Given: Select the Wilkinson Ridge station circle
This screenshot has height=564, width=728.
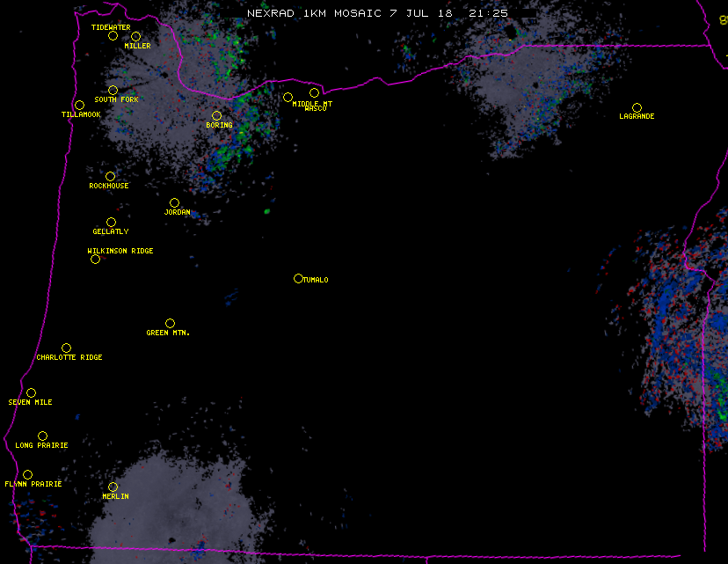Looking at the screenshot, I should coord(95,259).
